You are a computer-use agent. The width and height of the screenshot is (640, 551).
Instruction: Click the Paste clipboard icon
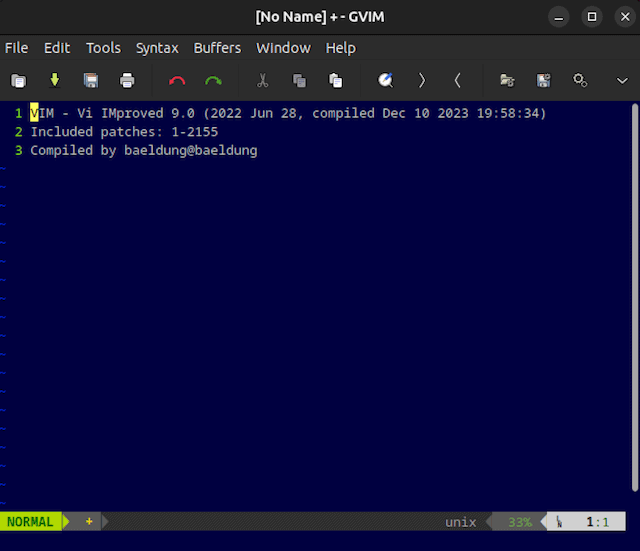(336, 80)
